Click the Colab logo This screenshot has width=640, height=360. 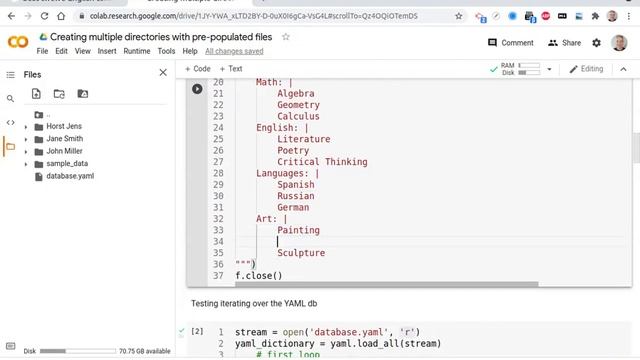[18, 42]
